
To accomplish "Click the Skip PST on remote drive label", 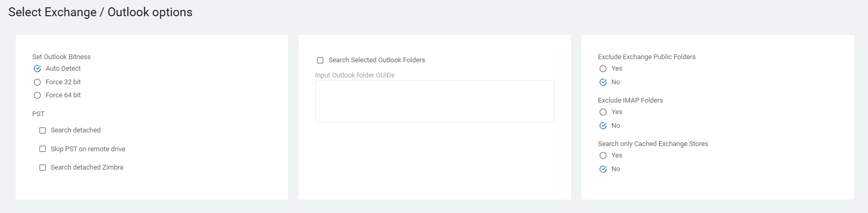I will point(88,149).
